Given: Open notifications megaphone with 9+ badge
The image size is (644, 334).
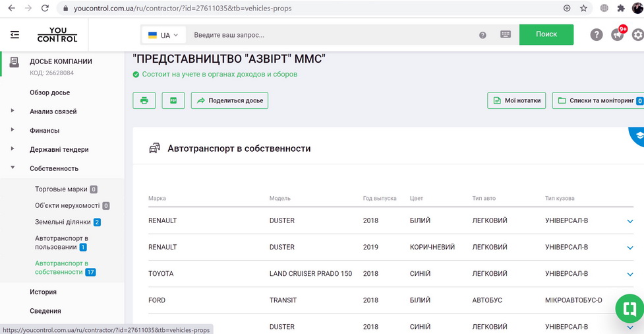Looking at the screenshot, I should 618,34.
